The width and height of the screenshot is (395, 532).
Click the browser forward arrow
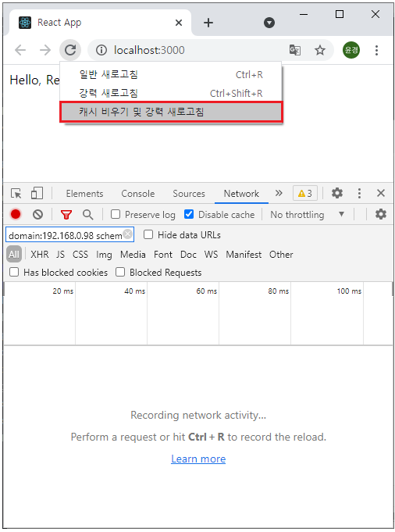click(x=44, y=50)
